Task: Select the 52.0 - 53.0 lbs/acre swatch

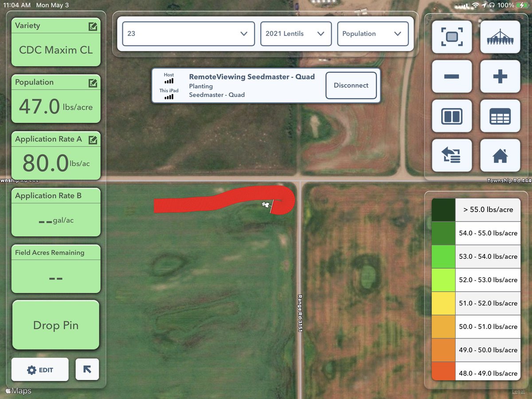Action: pos(443,280)
